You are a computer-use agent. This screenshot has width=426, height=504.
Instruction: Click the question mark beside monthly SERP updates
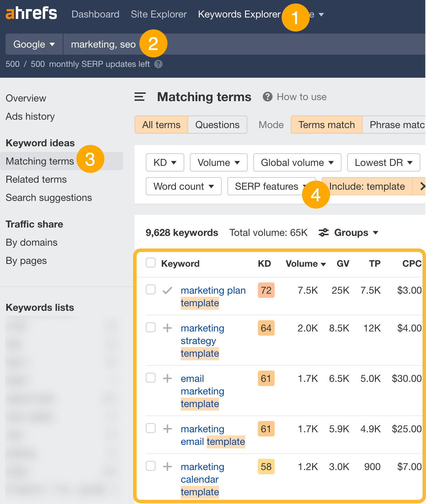point(158,64)
